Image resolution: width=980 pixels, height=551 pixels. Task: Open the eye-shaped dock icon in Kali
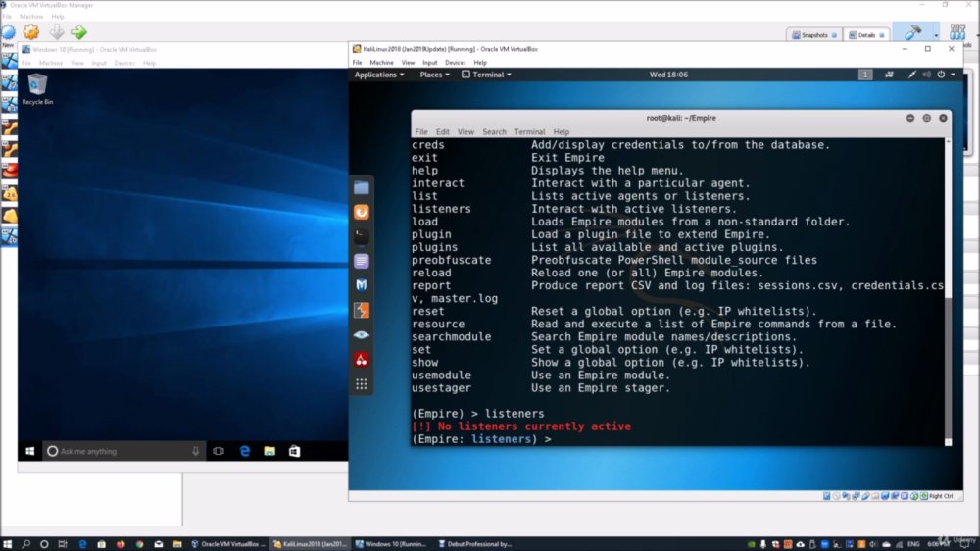coord(362,334)
